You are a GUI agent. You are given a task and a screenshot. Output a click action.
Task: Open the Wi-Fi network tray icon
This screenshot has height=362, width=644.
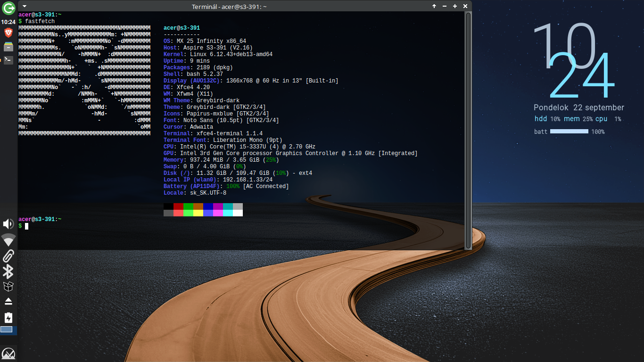click(x=8, y=240)
